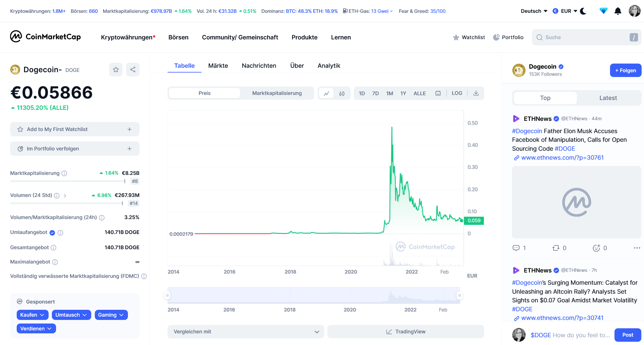Switch to line chart view
The image size is (644, 345).
click(x=326, y=93)
